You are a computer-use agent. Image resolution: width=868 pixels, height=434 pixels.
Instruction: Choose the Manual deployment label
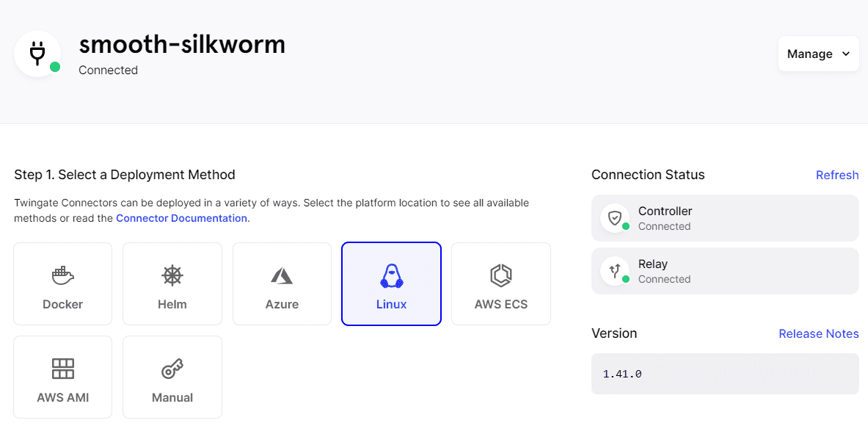(172, 397)
